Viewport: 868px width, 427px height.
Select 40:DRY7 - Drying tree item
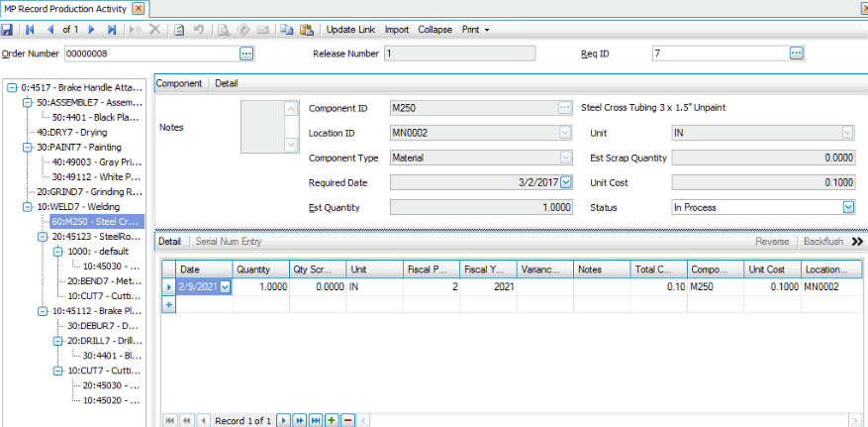72,132
